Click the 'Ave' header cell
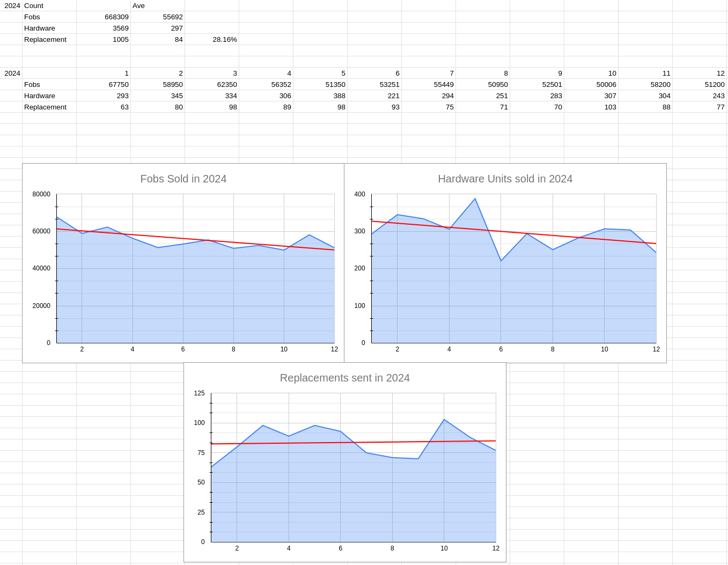This screenshot has width=728, height=565. click(158, 6)
